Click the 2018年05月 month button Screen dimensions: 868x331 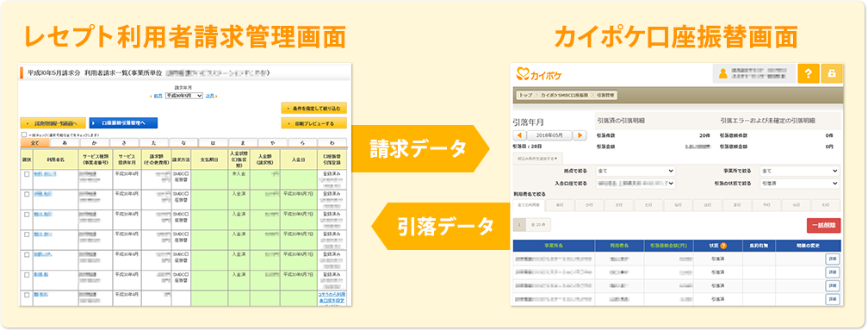549,136
